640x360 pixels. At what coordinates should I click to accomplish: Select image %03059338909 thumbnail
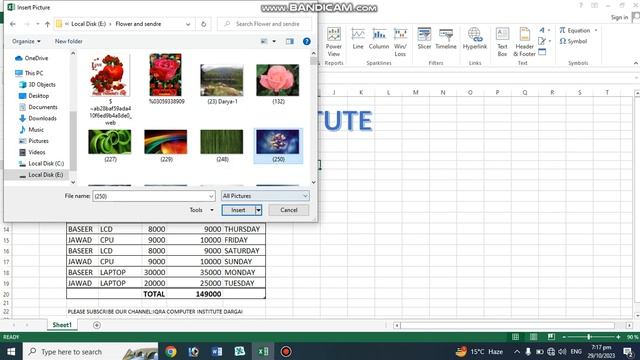pyautogui.click(x=166, y=76)
